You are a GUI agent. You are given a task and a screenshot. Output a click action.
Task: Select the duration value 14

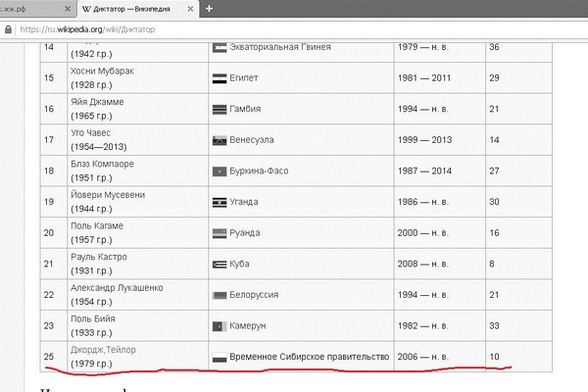494,140
